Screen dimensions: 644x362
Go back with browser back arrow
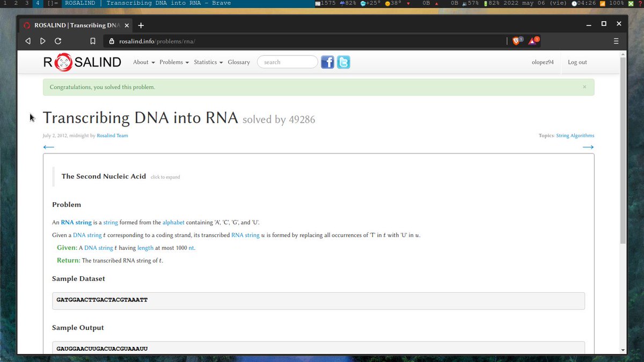(28, 41)
